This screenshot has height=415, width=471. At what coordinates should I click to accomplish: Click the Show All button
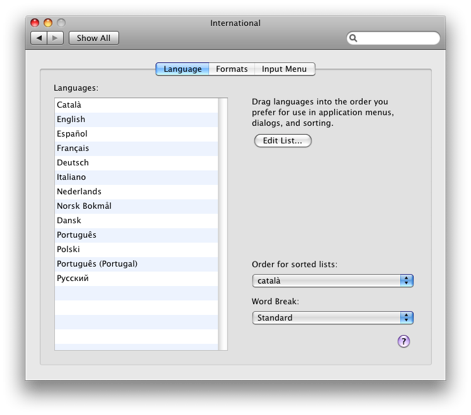coord(94,38)
